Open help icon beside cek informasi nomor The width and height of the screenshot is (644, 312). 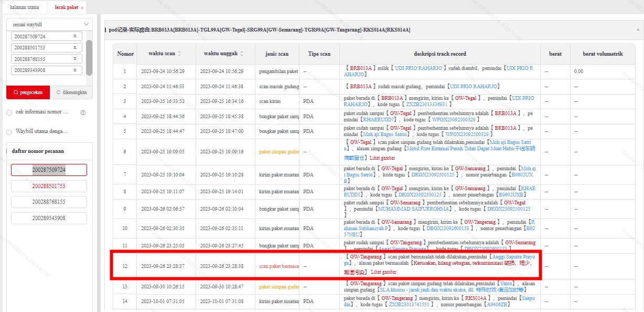tap(83, 112)
